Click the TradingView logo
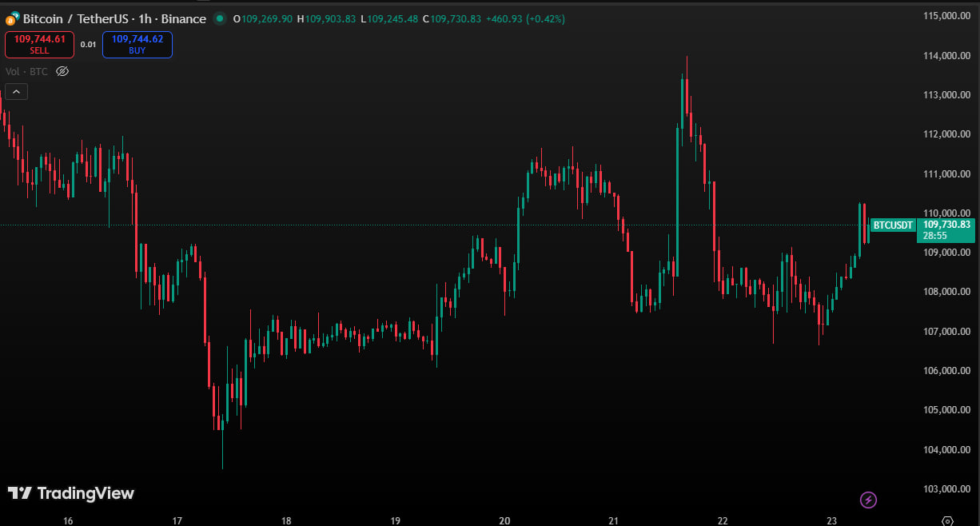Viewport: 980px width, 526px height. click(x=71, y=493)
